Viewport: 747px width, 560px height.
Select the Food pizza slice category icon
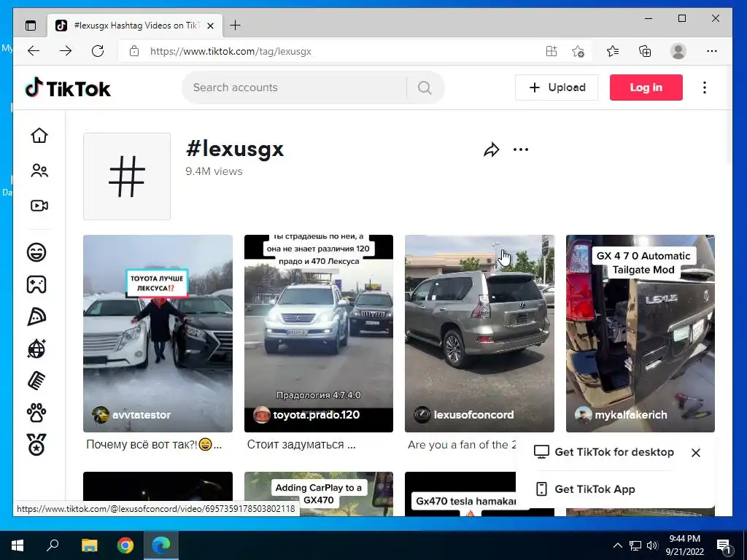(36, 316)
